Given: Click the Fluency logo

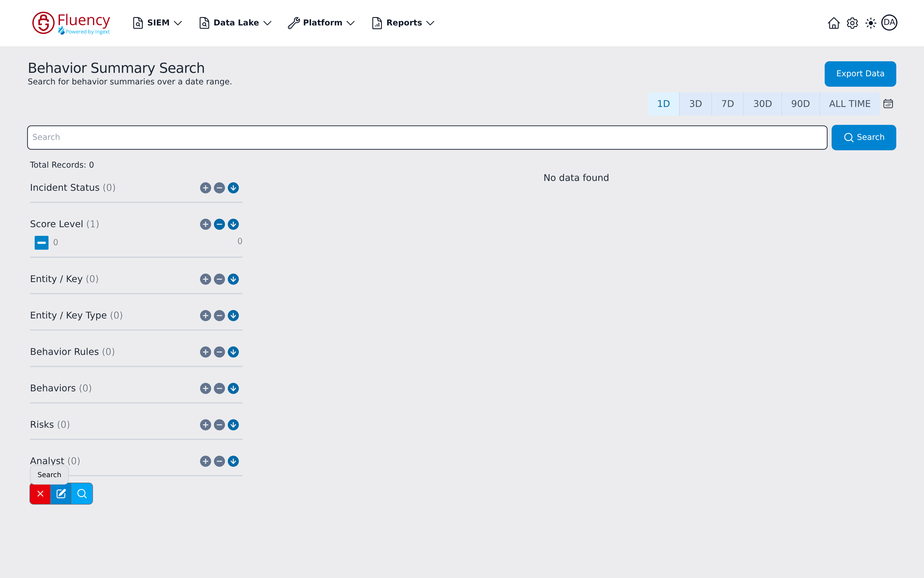Looking at the screenshot, I should coord(71,23).
